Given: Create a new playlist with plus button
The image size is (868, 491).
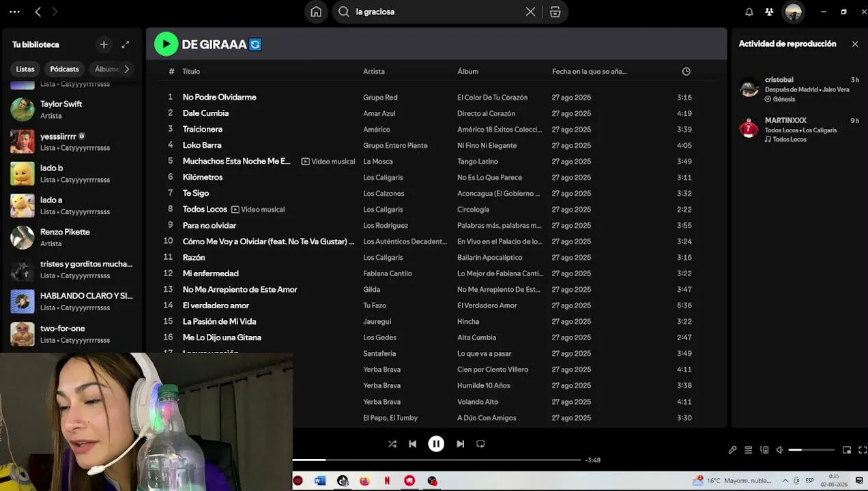Looking at the screenshot, I should coord(104,44).
